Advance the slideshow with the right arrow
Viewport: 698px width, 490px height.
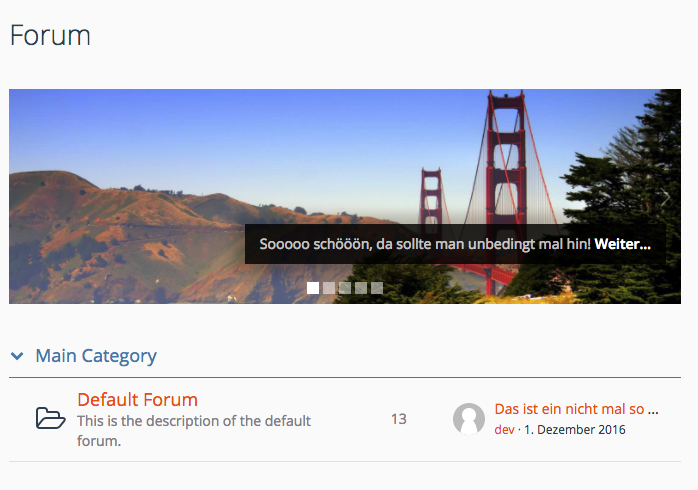pos(664,197)
